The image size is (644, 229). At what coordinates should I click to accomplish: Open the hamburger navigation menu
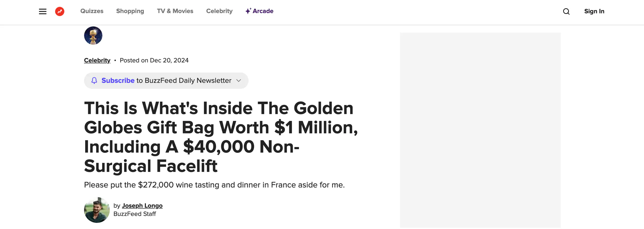pyautogui.click(x=43, y=11)
